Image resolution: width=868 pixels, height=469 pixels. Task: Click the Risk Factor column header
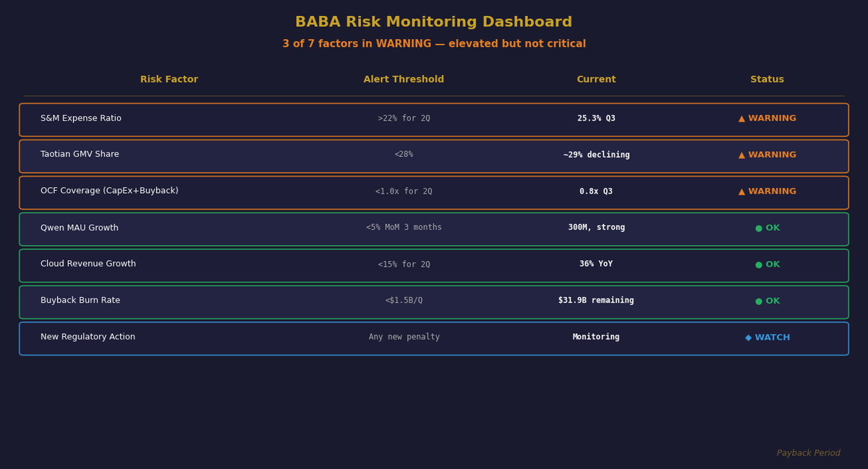tap(169, 79)
